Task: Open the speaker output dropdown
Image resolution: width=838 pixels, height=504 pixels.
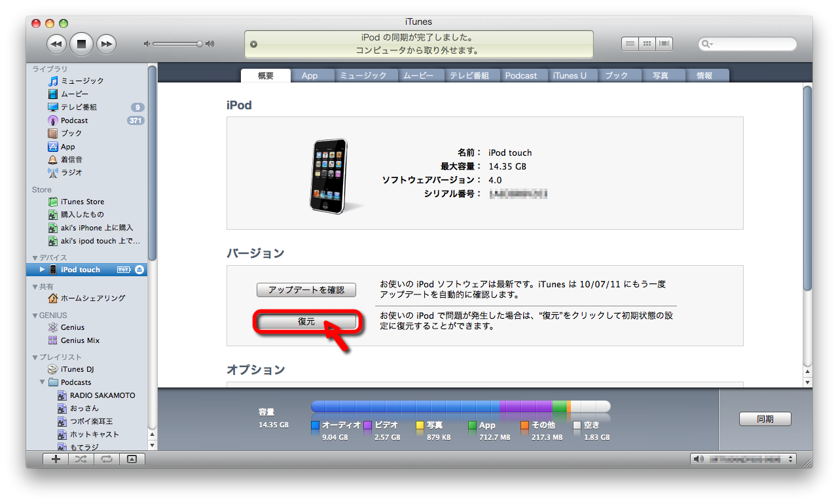Action: pos(743,459)
